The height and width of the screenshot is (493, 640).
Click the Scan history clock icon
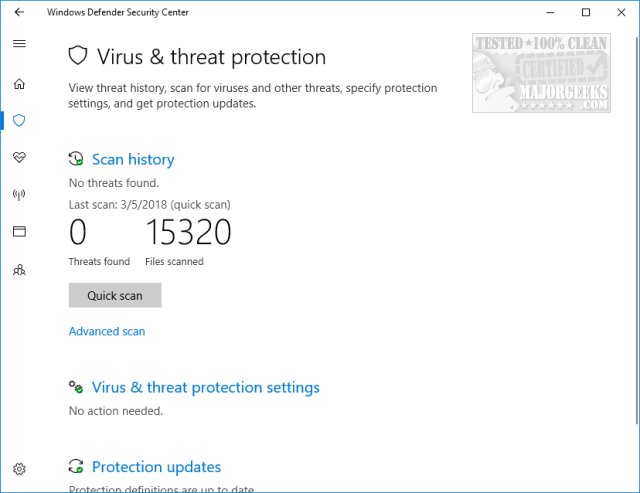pyautogui.click(x=76, y=159)
